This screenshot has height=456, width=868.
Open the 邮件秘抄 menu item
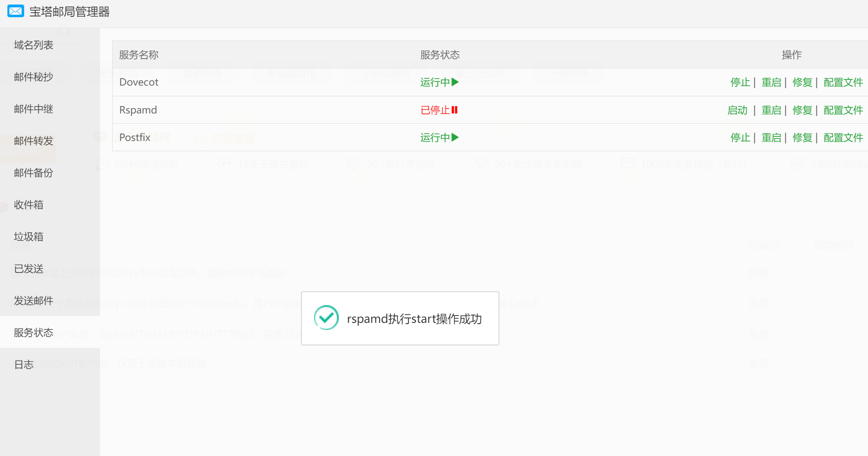(34, 77)
